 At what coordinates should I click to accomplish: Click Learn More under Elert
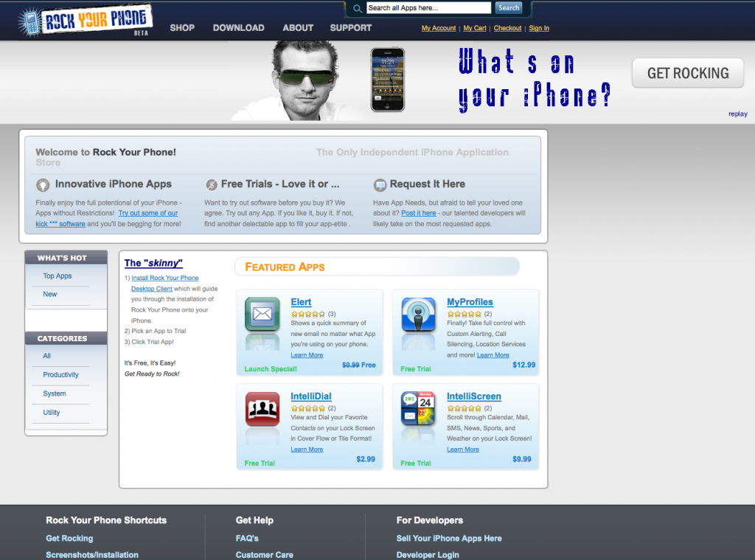click(x=307, y=355)
